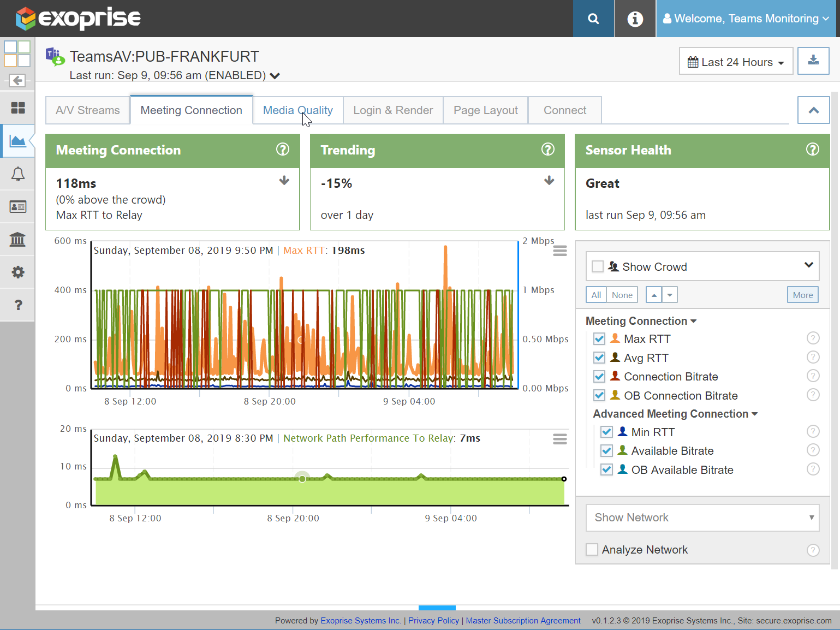Open help for Max RTT metric
The image size is (840, 630).
point(813,338)
